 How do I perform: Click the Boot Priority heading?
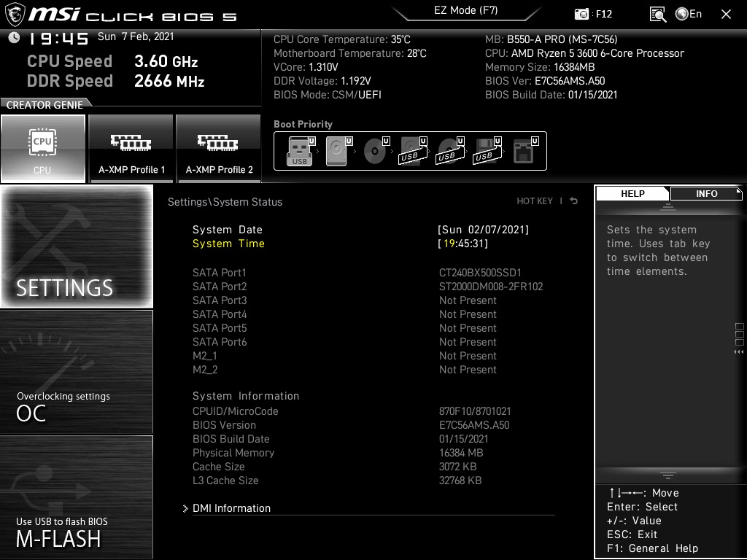click(x=303, y=124)
